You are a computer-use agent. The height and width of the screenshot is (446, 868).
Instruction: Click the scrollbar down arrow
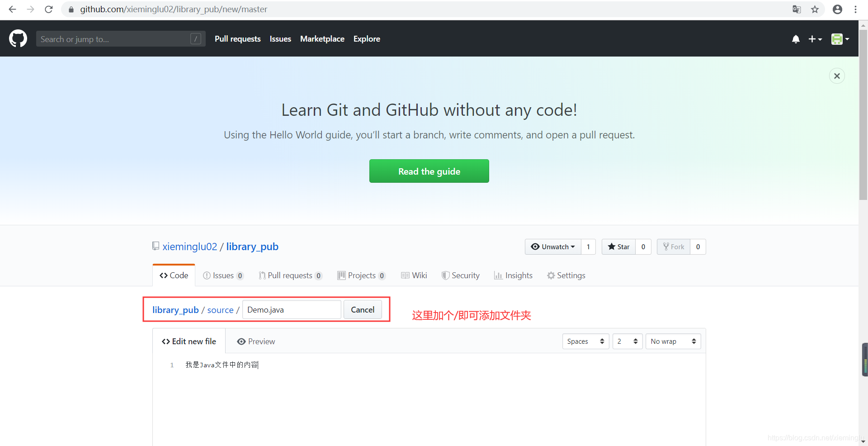pyautogui.click(x=863, y=441)
